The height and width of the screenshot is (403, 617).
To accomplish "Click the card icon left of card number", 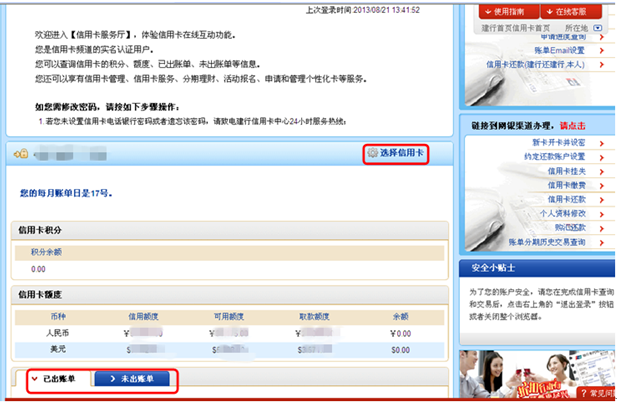I will tap(21, 155).
